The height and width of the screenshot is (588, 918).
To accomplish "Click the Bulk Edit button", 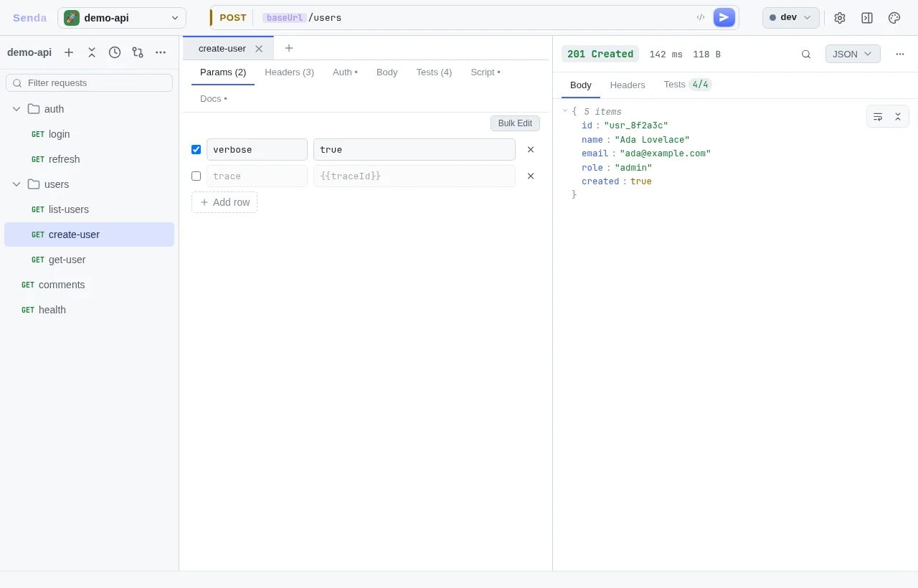I will point(515,123).
